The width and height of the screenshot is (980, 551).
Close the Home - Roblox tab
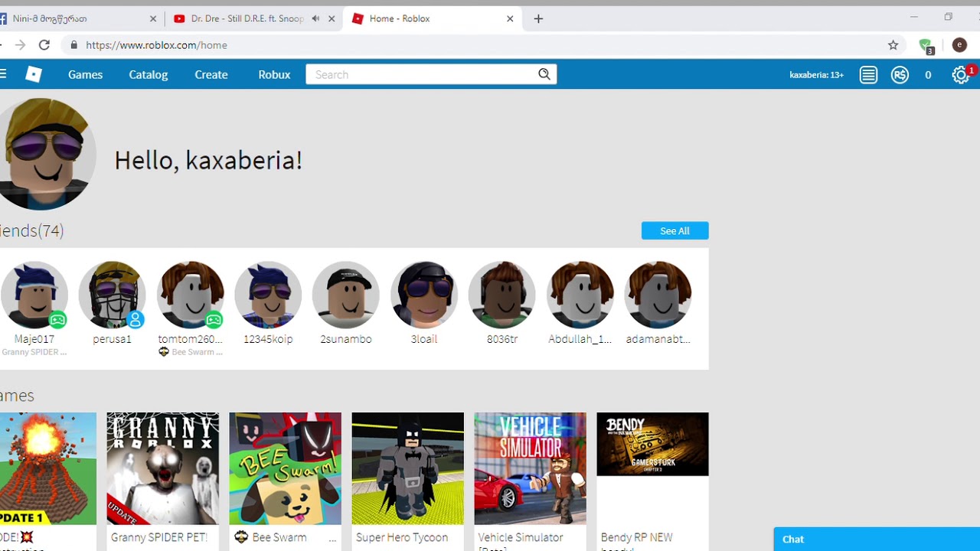click(x=510, y=18)
